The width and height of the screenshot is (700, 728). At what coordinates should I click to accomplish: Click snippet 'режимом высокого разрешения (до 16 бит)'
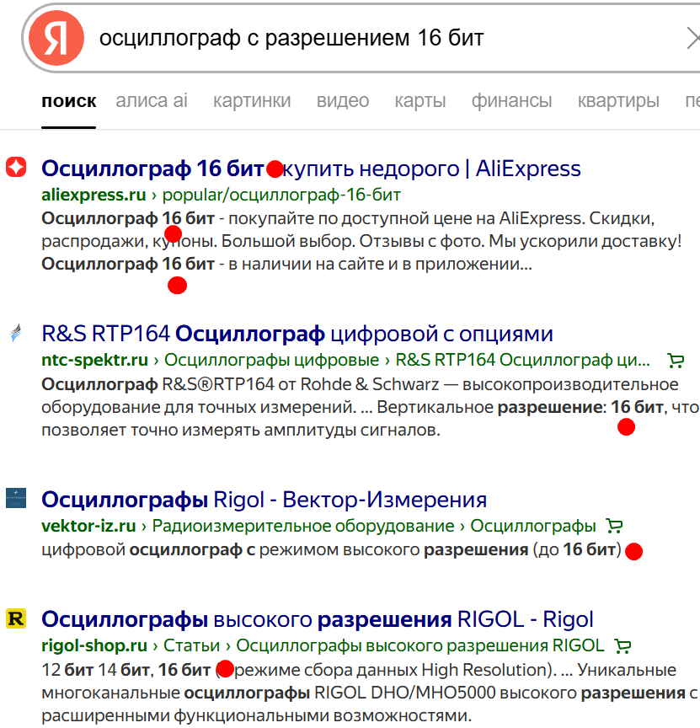[x=440, y=549]
